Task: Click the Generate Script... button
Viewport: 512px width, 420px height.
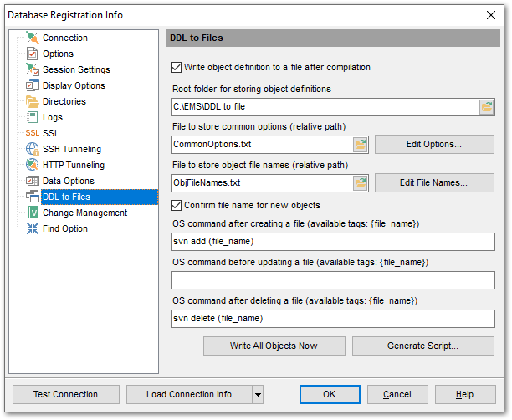Action: [x=422, y=346]
